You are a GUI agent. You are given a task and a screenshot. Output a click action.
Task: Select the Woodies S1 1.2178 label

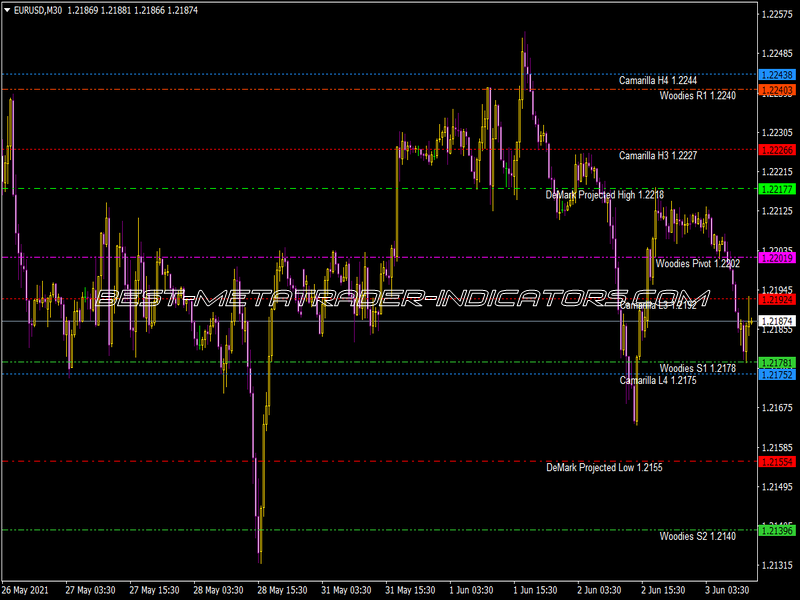(x=697, y=368)
